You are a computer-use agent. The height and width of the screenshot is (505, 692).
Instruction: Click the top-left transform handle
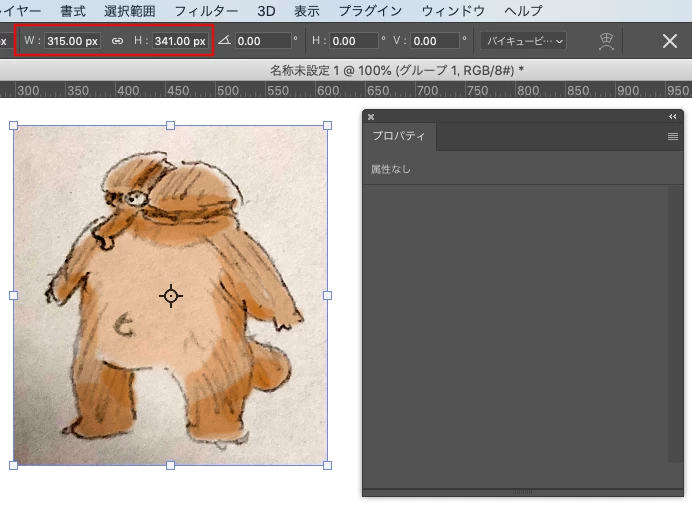tap(14, 126)
